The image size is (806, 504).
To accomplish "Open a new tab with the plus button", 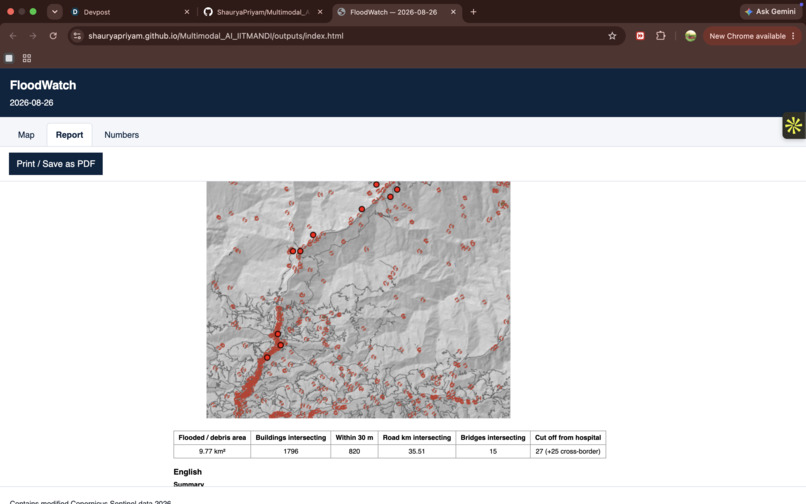I will click(473, 12).
